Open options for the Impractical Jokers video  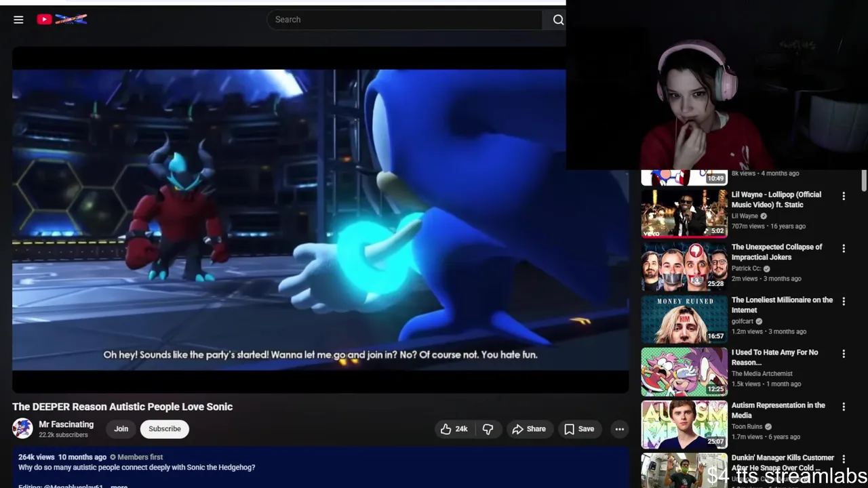[844, 249]
